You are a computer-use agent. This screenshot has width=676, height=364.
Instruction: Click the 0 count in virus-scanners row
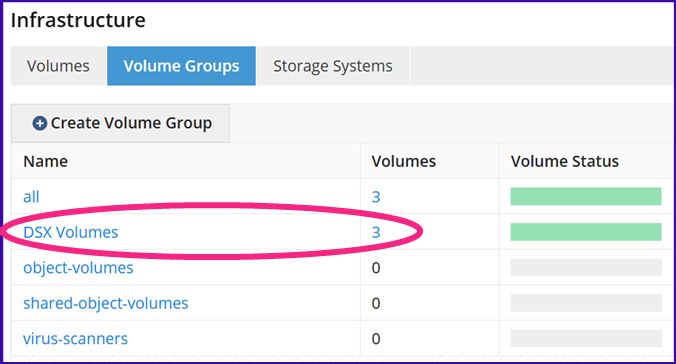coord(376,339)
